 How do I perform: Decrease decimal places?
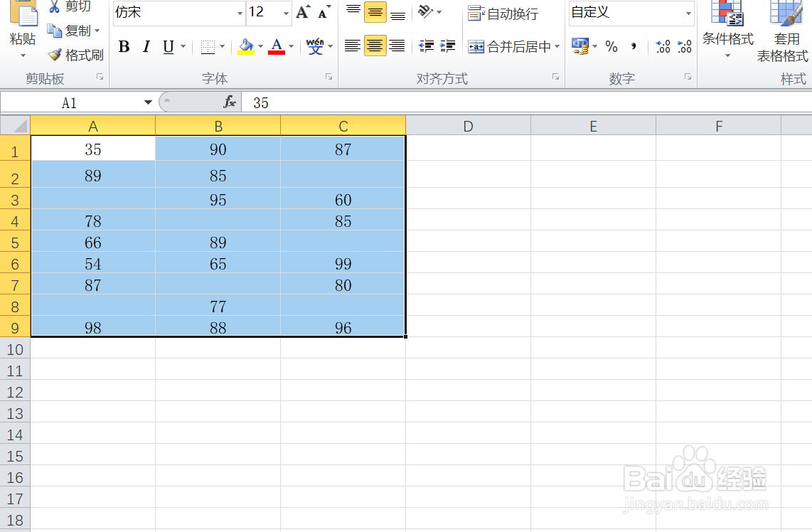[x=685, y=47]
